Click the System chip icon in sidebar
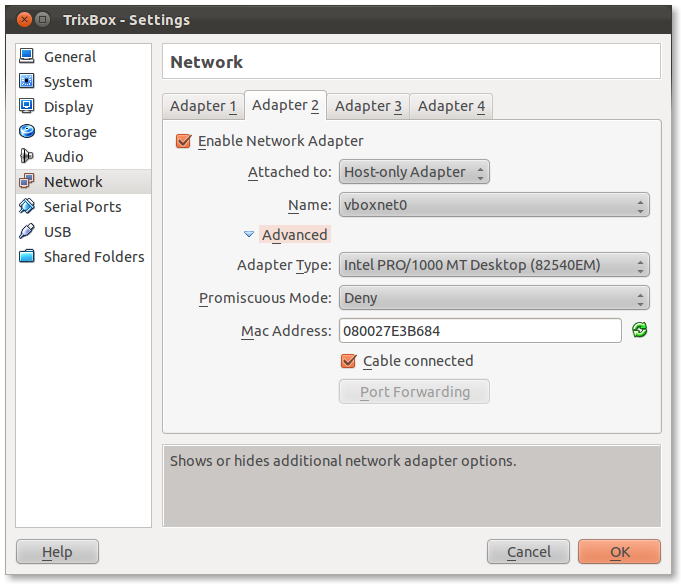Screen dimensions: 681x584 pyautogui.click(x=27, y=81)
